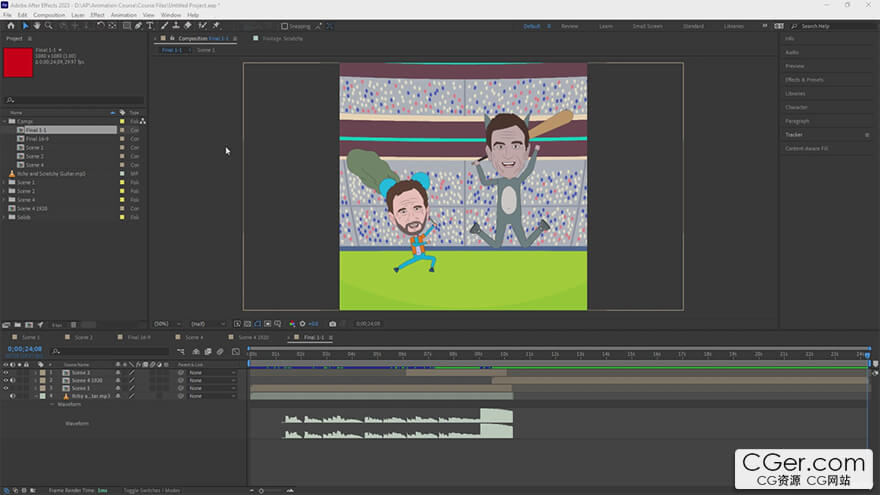Select the Pen tool
Screen dimensions: 880x495
(137, 26)
